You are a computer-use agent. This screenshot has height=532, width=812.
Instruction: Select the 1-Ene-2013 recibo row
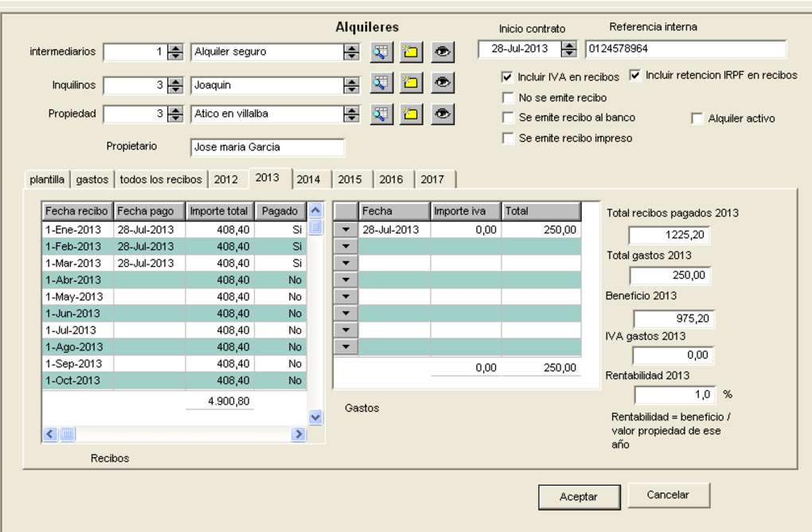pyautogui.click(x=174, y=229)
